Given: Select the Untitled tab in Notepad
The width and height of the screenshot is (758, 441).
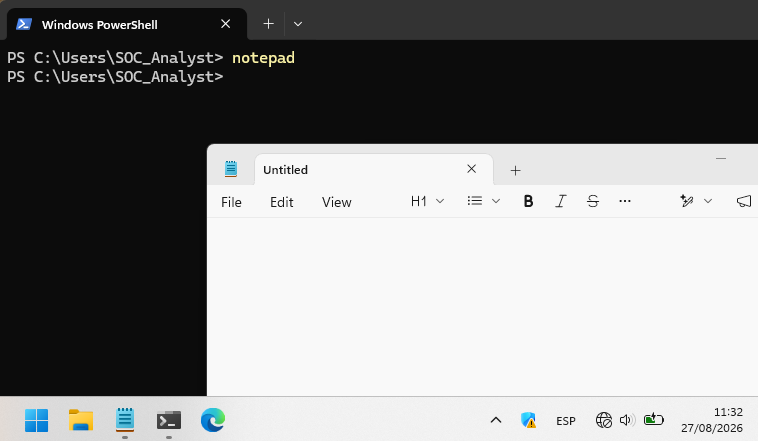Looking at the screenshot, I should pos(374,170).
